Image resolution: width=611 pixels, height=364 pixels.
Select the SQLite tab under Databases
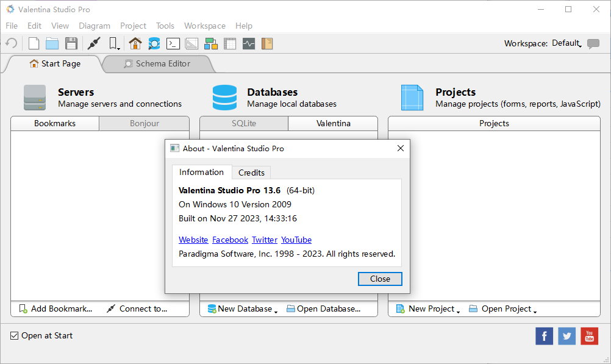(244, 124)
